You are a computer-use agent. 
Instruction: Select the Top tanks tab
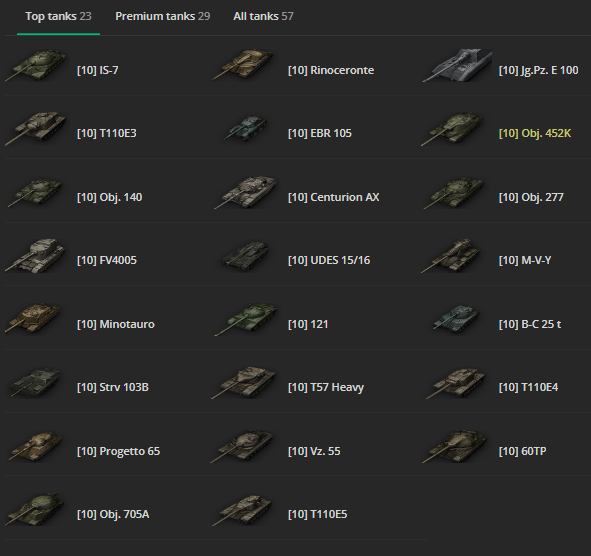(x=58, y=16)
